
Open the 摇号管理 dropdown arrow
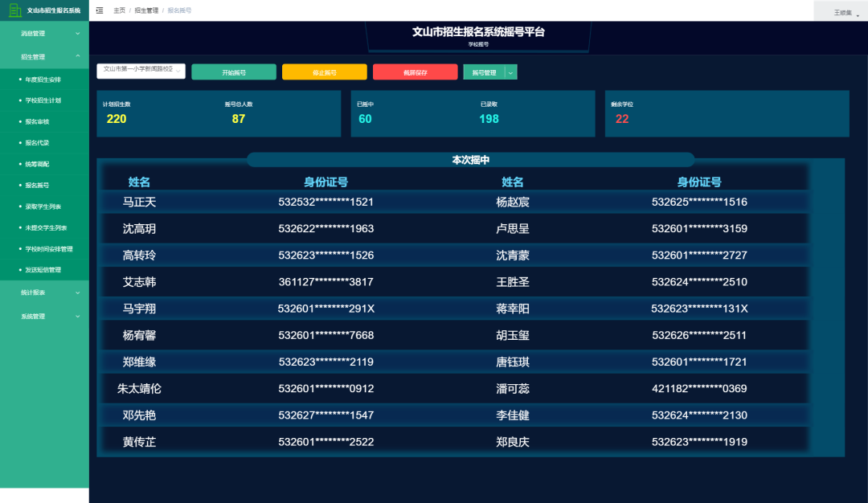coord(510,72)
